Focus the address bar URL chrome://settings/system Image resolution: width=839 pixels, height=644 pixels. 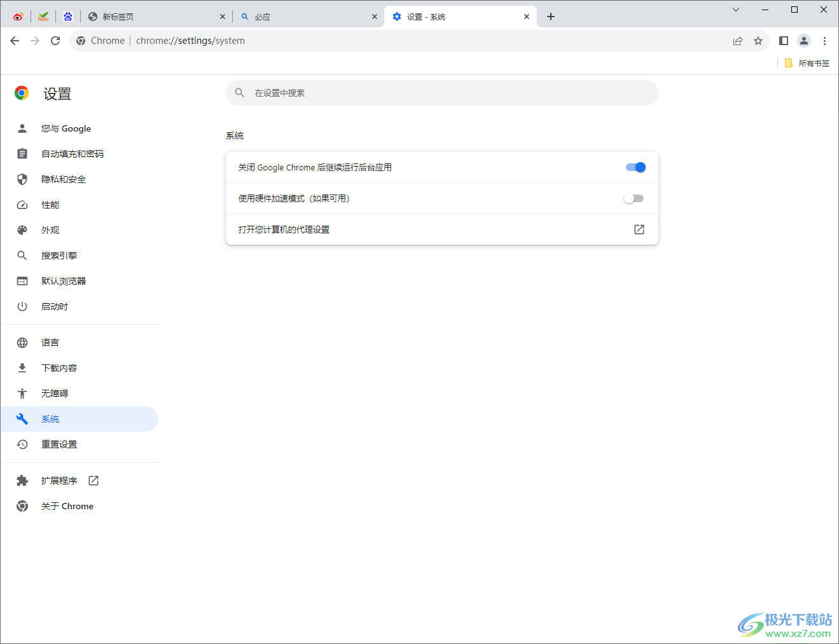click(x=190, y=41)
